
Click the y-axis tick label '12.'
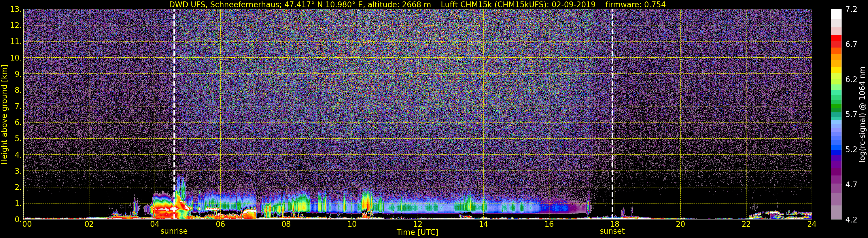pos(16,25)
